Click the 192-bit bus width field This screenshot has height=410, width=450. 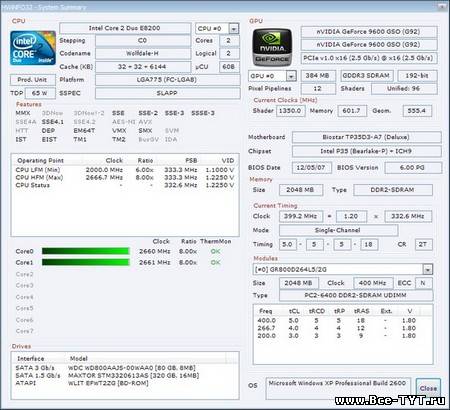pos(417,76)
